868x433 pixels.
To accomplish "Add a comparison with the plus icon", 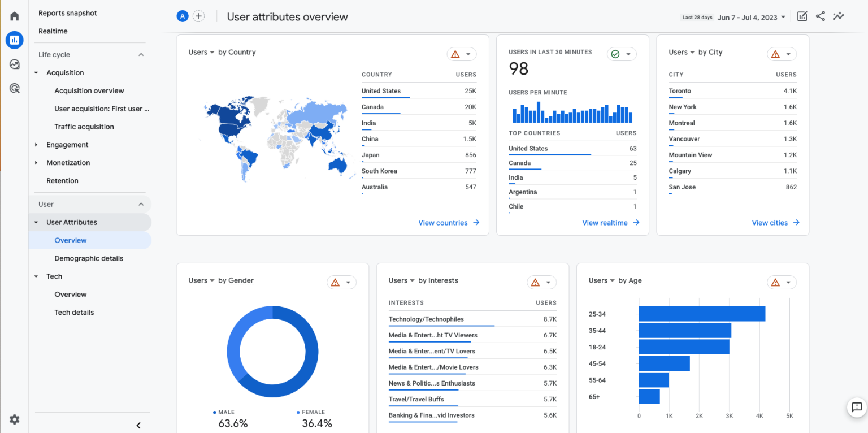I will click(198, 16).
